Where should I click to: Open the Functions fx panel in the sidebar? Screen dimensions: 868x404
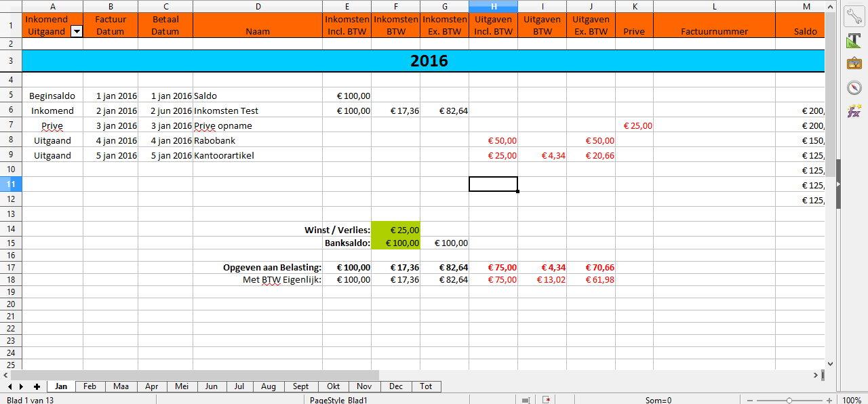[x=854, y=111]
